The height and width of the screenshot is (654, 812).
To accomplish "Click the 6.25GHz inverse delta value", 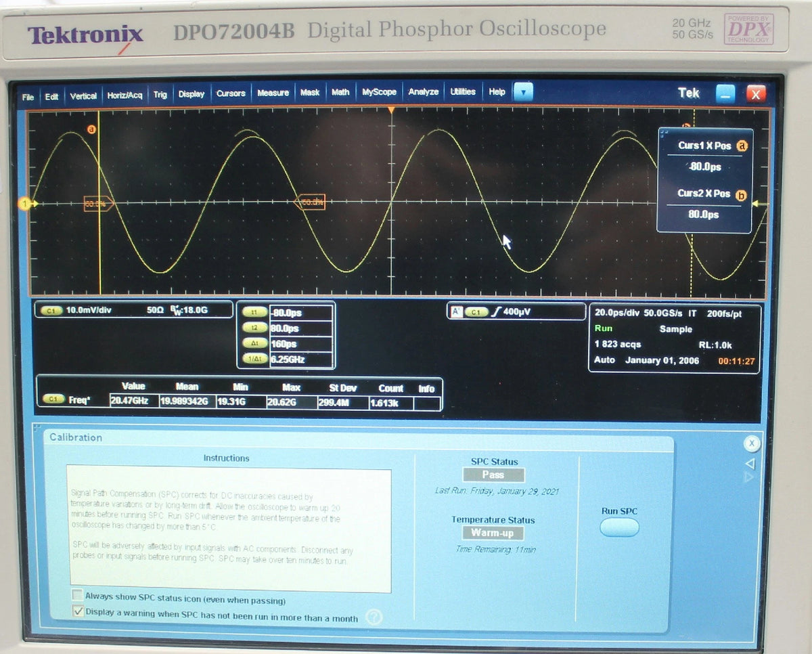I will (x=301, y=359).
